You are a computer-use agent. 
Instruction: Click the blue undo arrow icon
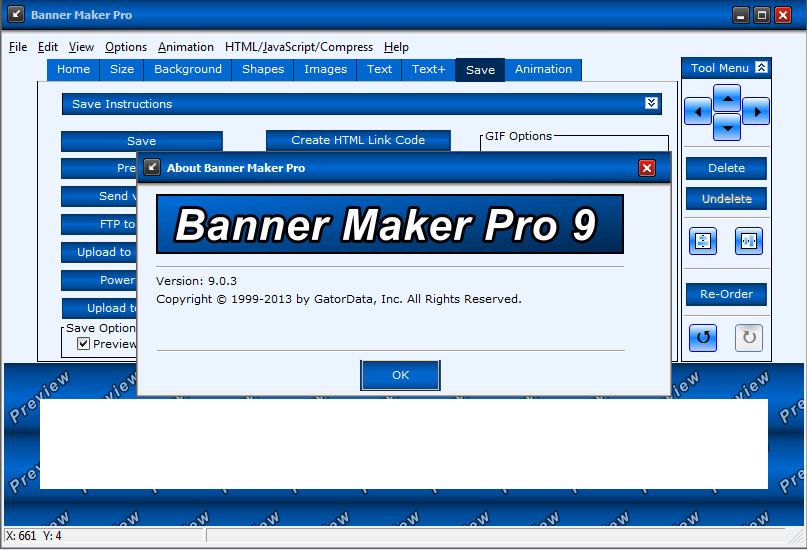tap(702, 337)
